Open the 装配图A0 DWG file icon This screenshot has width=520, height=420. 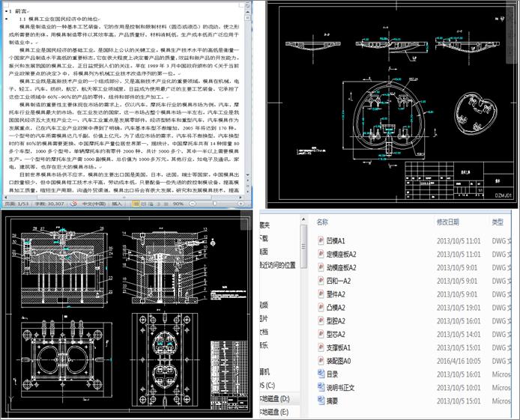pos(321,361)
